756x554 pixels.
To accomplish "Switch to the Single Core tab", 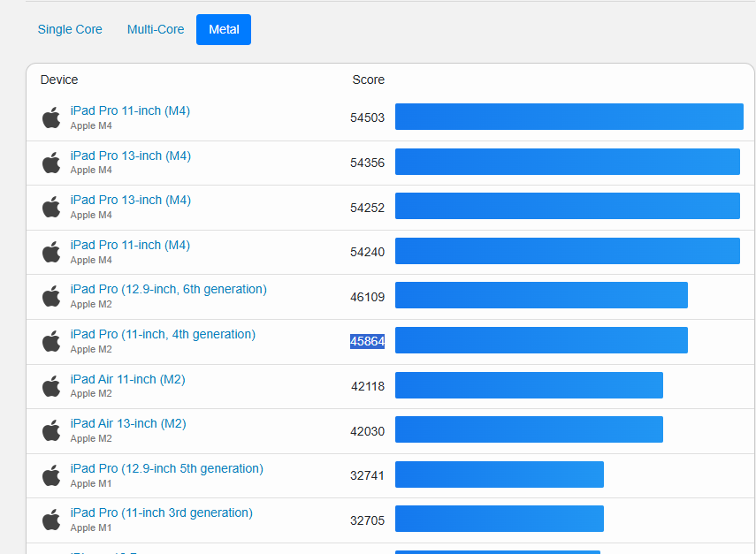I will coord(70,29).
